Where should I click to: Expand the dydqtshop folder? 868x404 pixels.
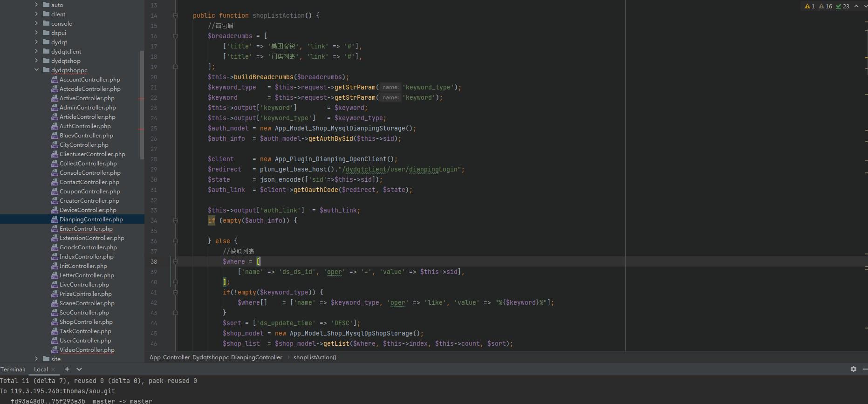click(36, 61)
